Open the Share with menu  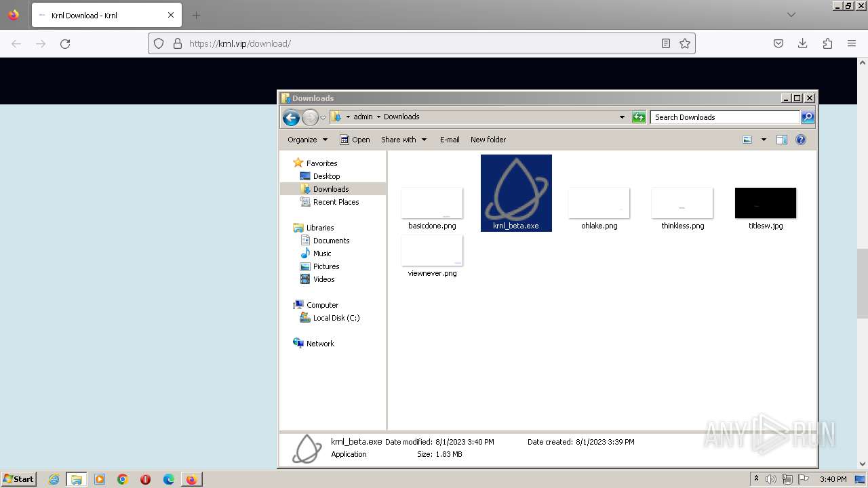click(x=403, y=140)
